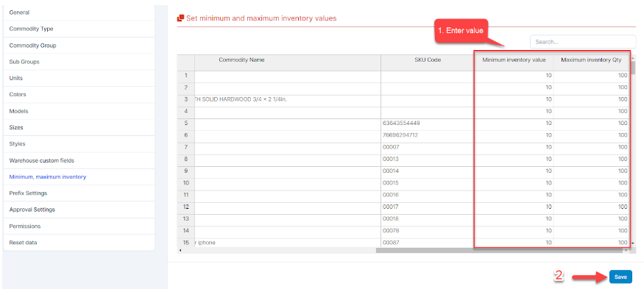Select Minimum, maximum inventory menu item
The height and width of the screenshot is (289, 644).
point(79,177)
